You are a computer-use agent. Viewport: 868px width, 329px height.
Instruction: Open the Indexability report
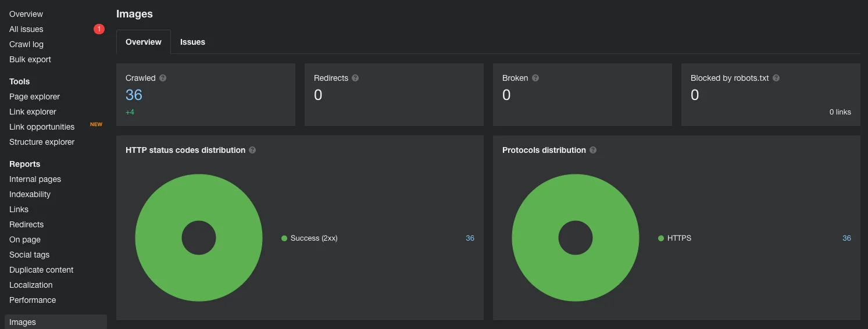pos(30,194)
